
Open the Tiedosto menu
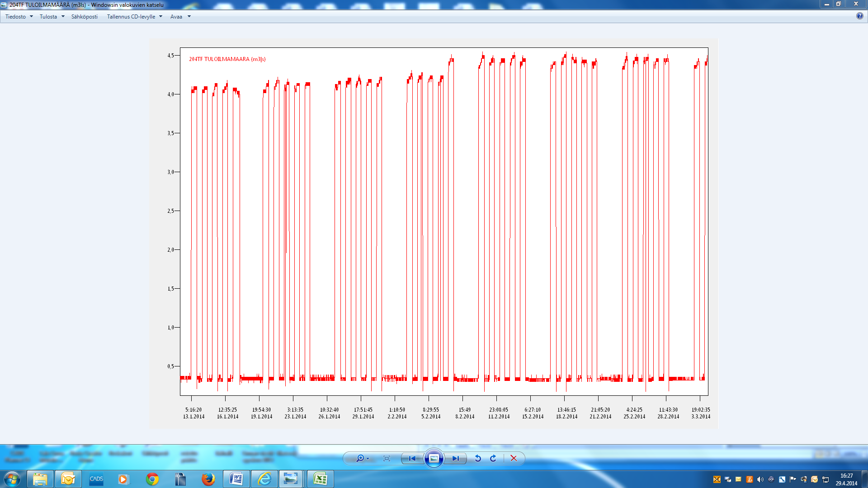16,17
